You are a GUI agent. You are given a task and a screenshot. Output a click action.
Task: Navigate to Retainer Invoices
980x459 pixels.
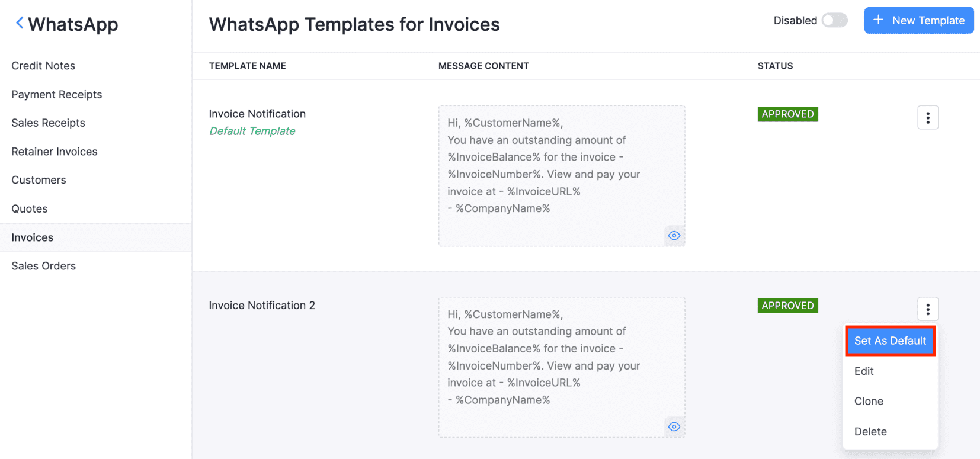[x=55, y=152]
